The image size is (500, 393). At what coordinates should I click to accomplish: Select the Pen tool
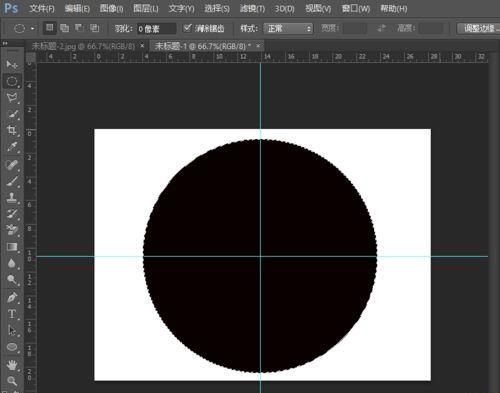12,297
